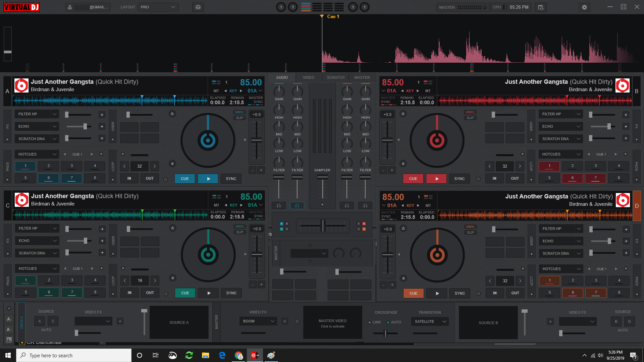Viewport: 644px width, 362px height.
Task: Assign Deck C to the left crossfader side
Action: pyautogui.click(x=281, y=229)
